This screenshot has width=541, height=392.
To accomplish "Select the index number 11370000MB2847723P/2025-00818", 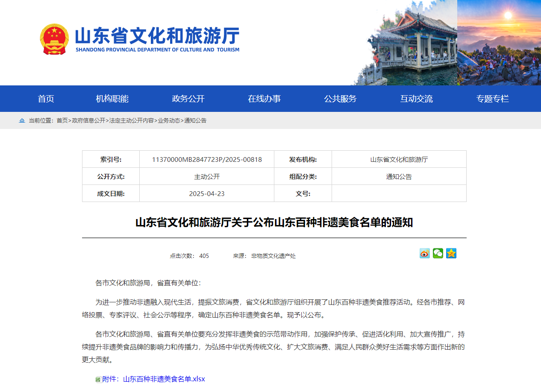I will coord(207,160).
